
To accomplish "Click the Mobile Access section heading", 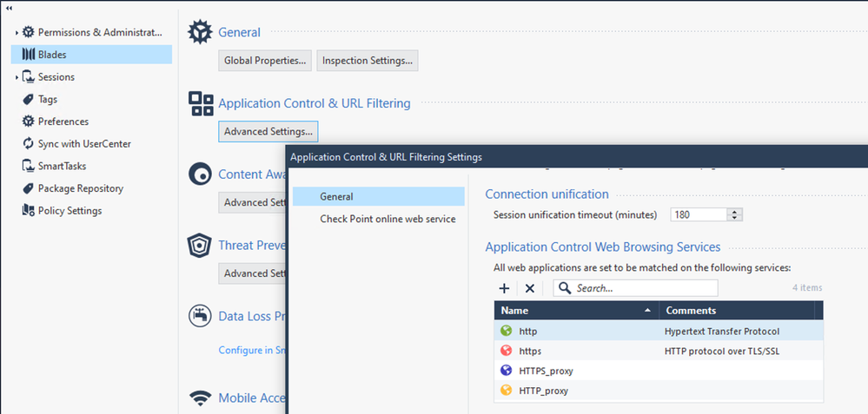I will click(x=252, y=398).
